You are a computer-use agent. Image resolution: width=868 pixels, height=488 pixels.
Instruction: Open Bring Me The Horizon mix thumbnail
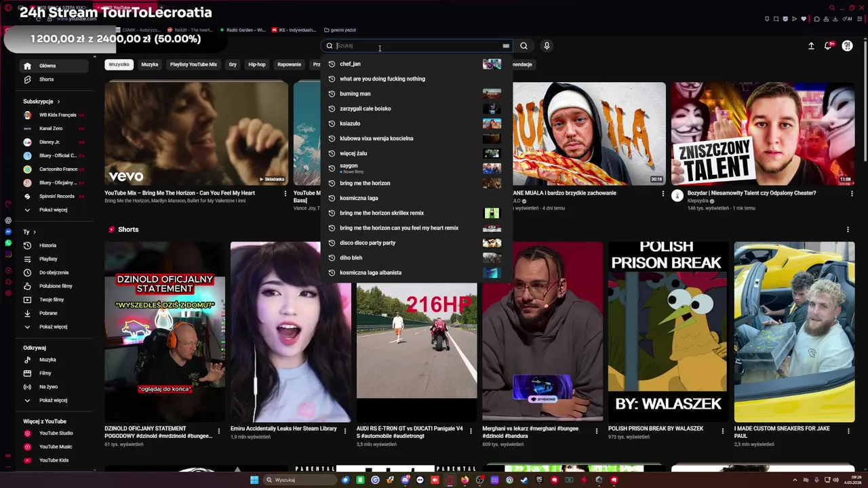pos(197,133)
